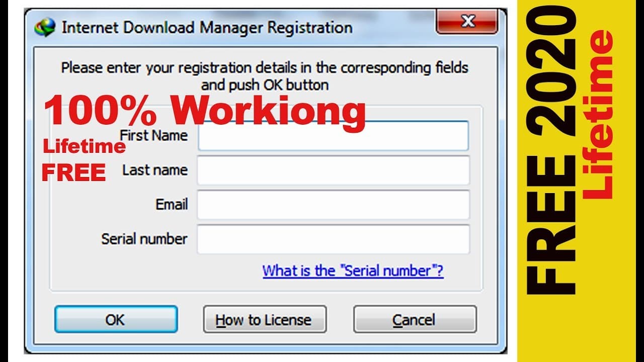Dismiss the dialog via Cancel button
This screenshot has height=362, width=644.
(415, 319)
